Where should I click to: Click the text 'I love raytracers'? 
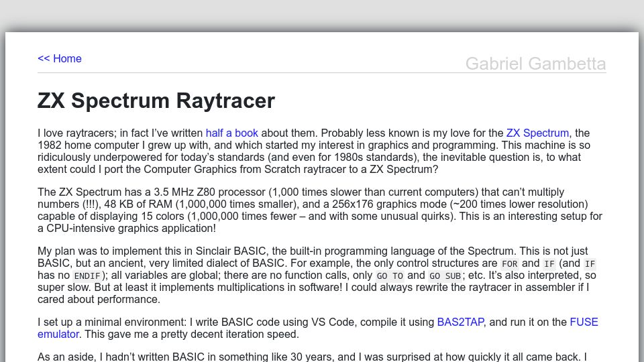tap(76, 133)
